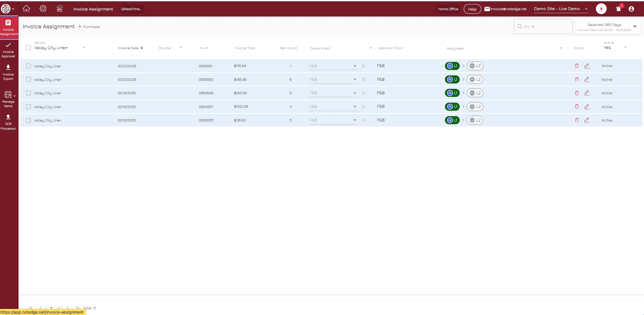Click + Purchase link
This screenshot has width=644, height=315.
point(89,27)
